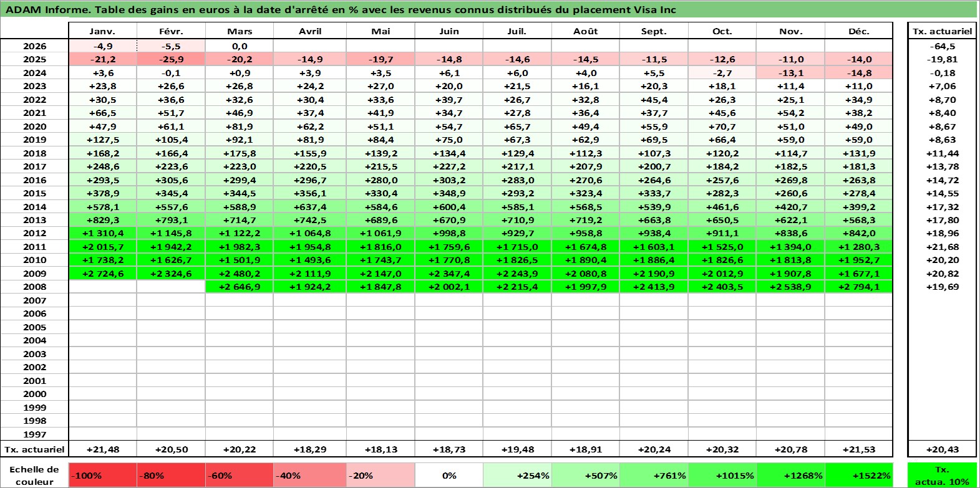
Task: Click the January actuarial total +21,48
Action: click(x=103, y=449)
